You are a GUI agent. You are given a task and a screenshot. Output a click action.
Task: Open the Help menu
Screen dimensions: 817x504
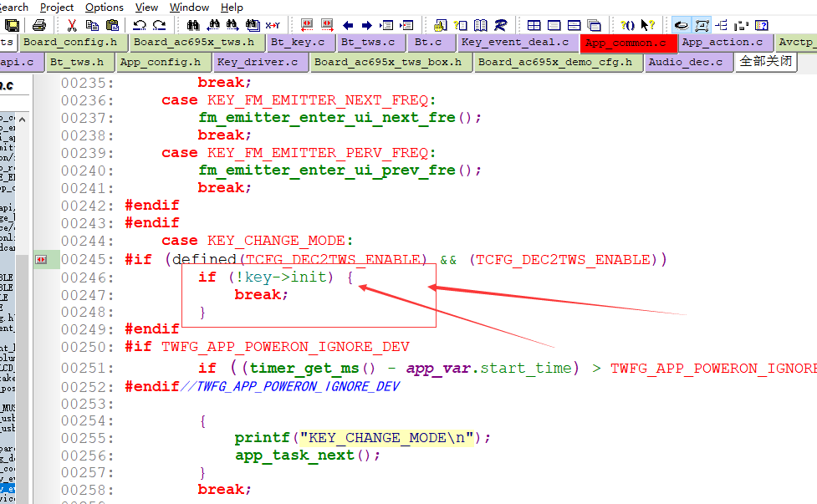(x=232, y=8)
